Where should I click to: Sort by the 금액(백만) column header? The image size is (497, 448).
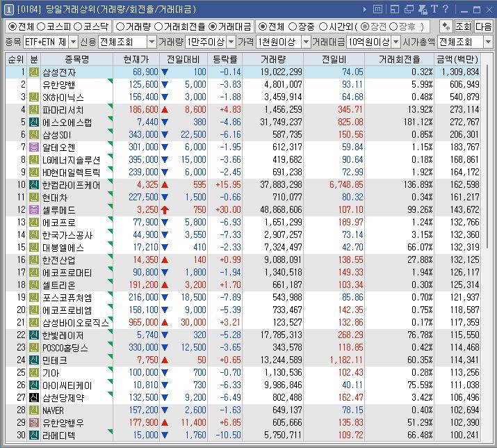click(x=457, y=59)
